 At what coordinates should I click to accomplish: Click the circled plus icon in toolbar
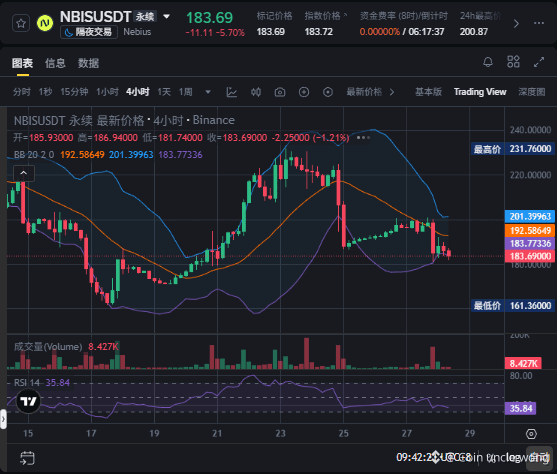304,92
